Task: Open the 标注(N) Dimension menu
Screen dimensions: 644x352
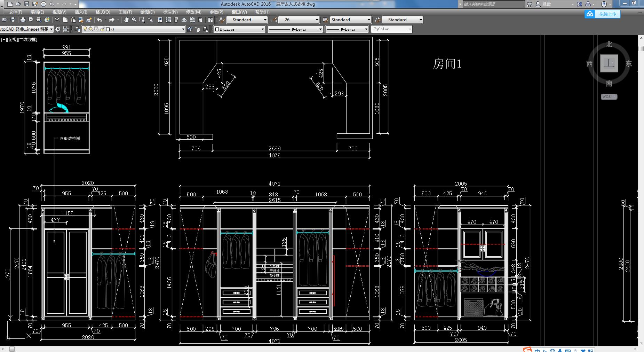Action: (x=170, y=12)
